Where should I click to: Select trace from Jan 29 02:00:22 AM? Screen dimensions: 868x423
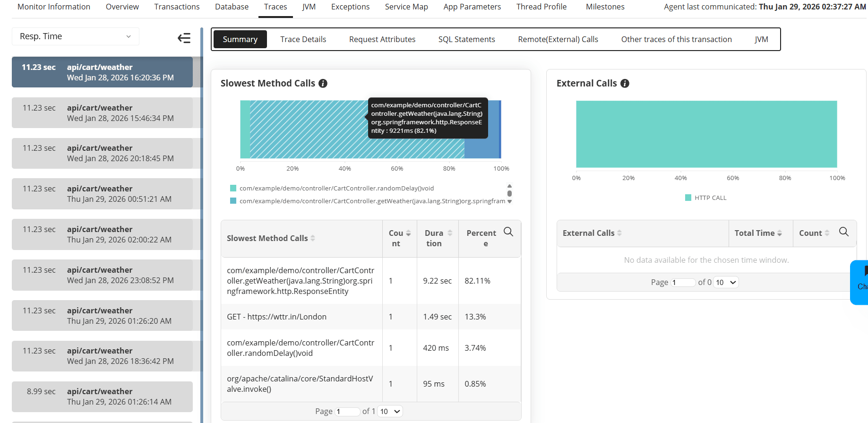click(102, 234)
